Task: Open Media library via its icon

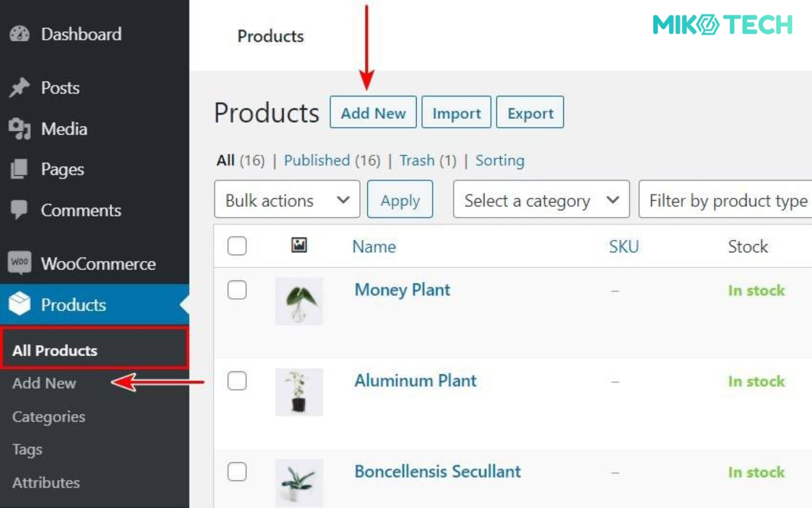Action: [x=20, y=129]
